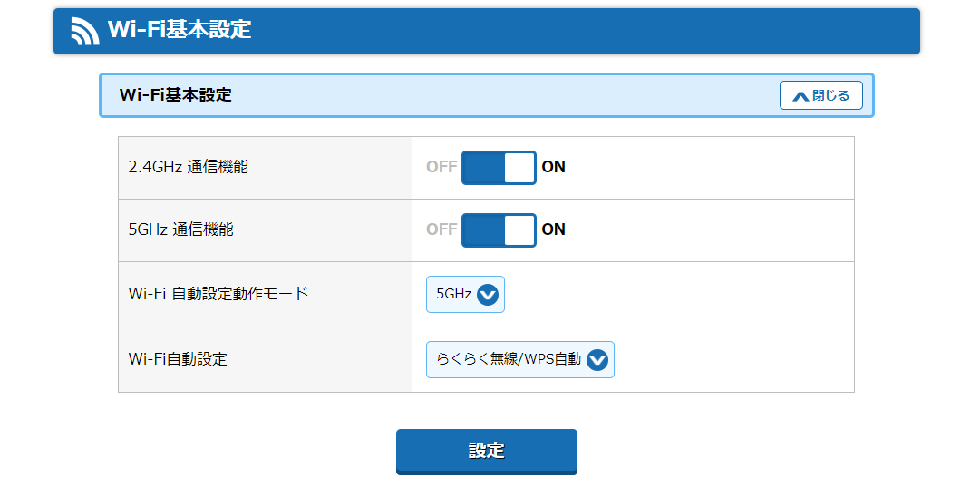Click the chevron-up icon beside 閉じる

click(800, 96)
